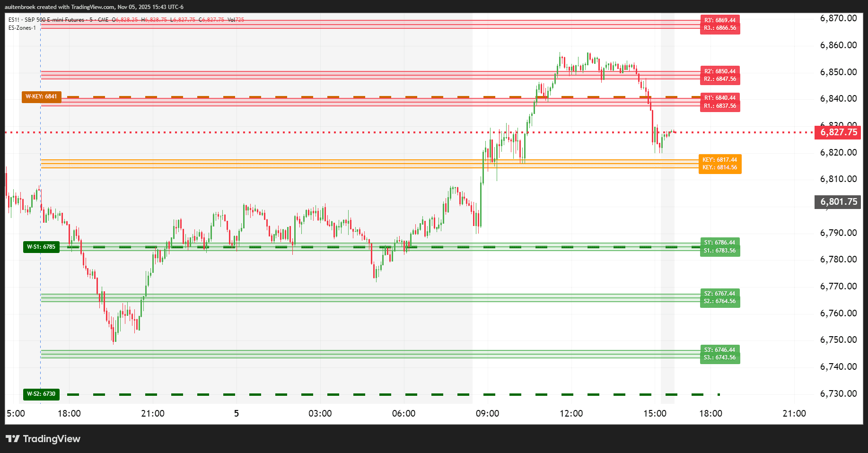Click the W-S1: 6785 support label

point(42,246)
